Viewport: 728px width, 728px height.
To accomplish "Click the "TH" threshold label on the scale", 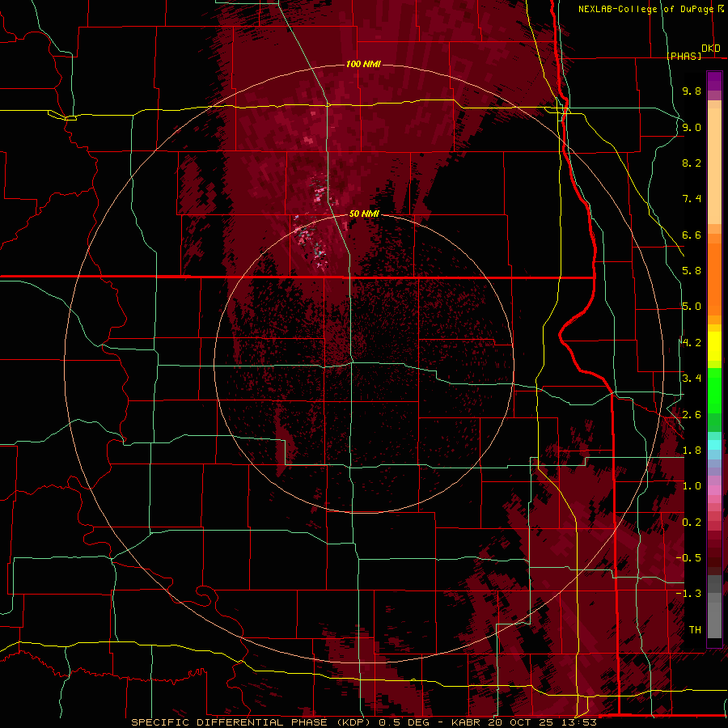I will [x=695, y=629].
